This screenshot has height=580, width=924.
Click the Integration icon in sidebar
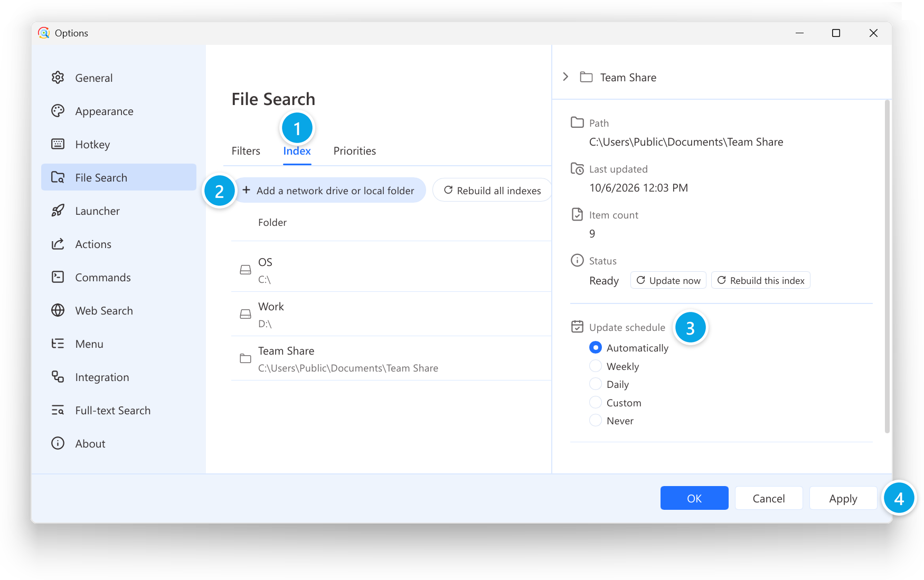[58, 377]
